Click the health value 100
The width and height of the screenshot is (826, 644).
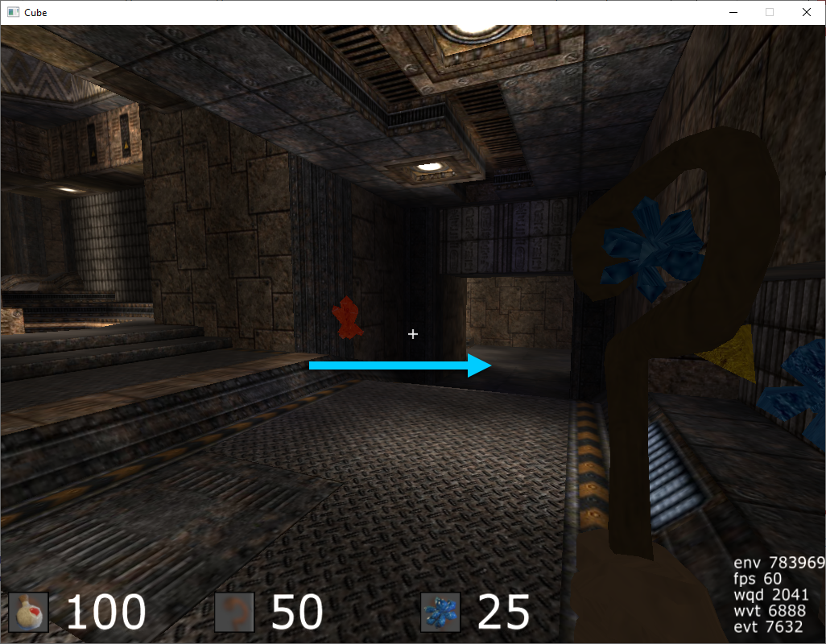[x=105, y=613]
